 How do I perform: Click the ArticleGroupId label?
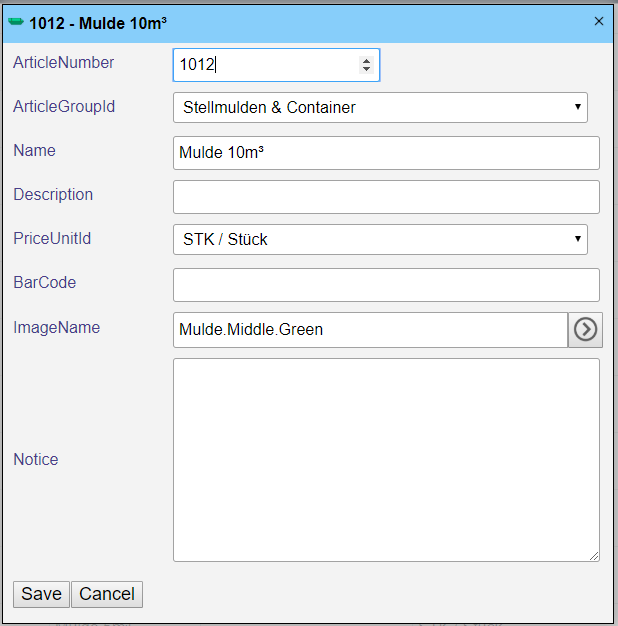(x=65, y=106)
